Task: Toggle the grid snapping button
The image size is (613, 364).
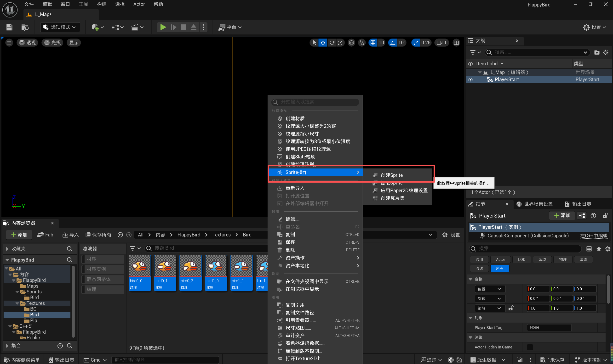Action: pos(373,43)
